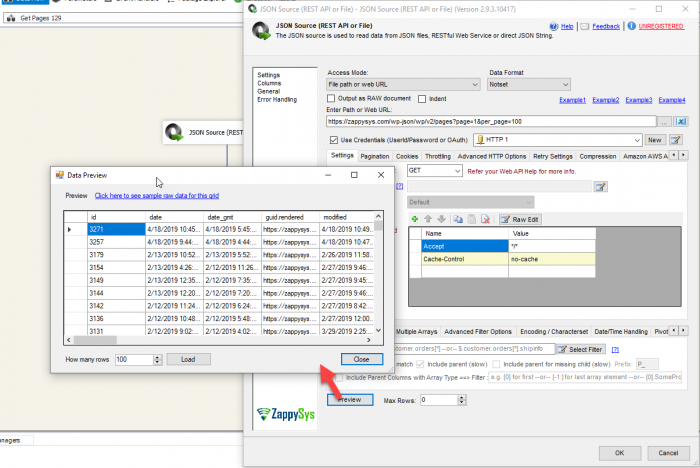This screenshot has width=700, height=468.
Task: Click the blue Help question mark icon
Action: point(554,26)
